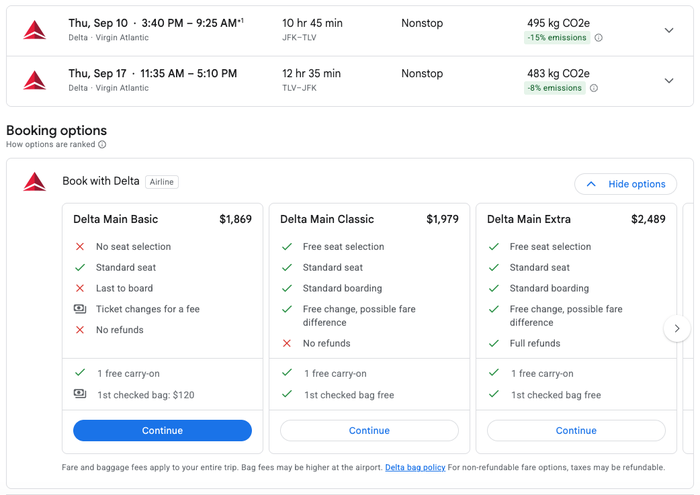The height and width of the screenshot is (495, 700).
Task: Click checkmark beside Free change in Main Classic
Action: [x=287, y=309]
